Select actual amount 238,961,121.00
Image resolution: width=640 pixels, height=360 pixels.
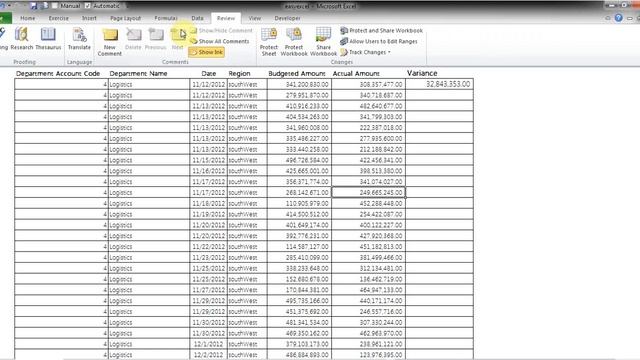coord(368,344)
